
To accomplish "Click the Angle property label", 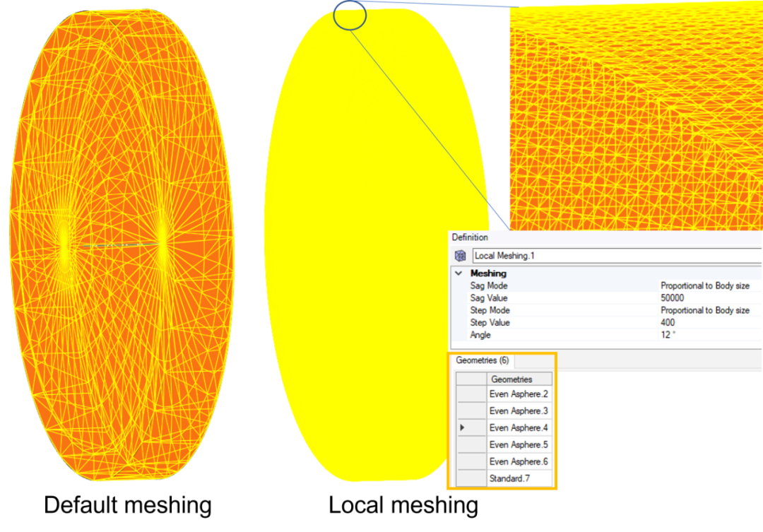I will coord(480,335).
